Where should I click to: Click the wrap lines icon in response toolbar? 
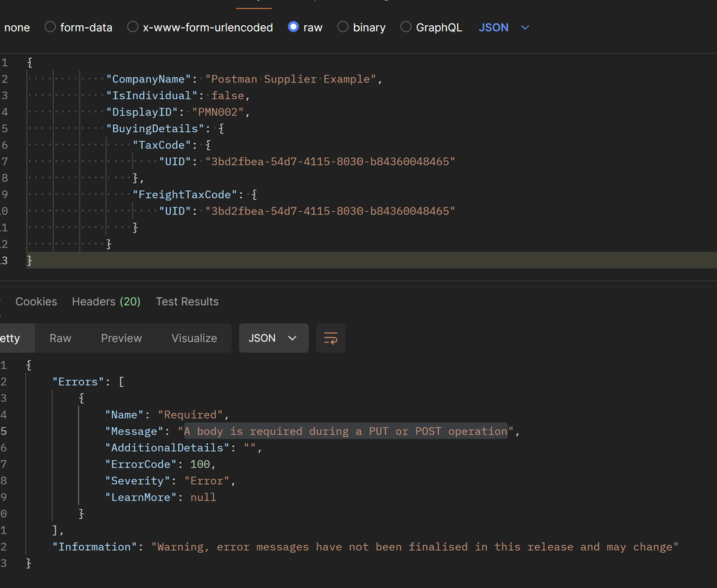click(330, 338)
